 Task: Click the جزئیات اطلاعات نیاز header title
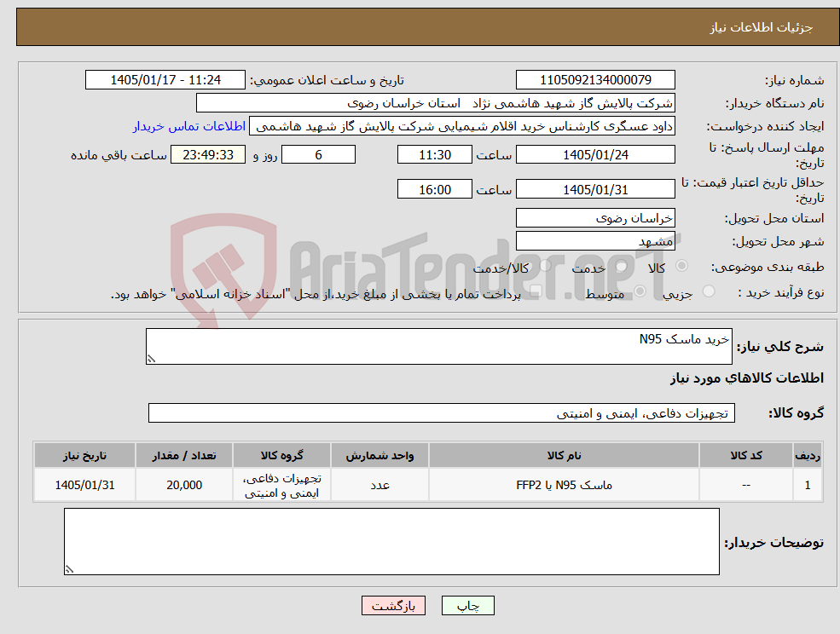762,27
